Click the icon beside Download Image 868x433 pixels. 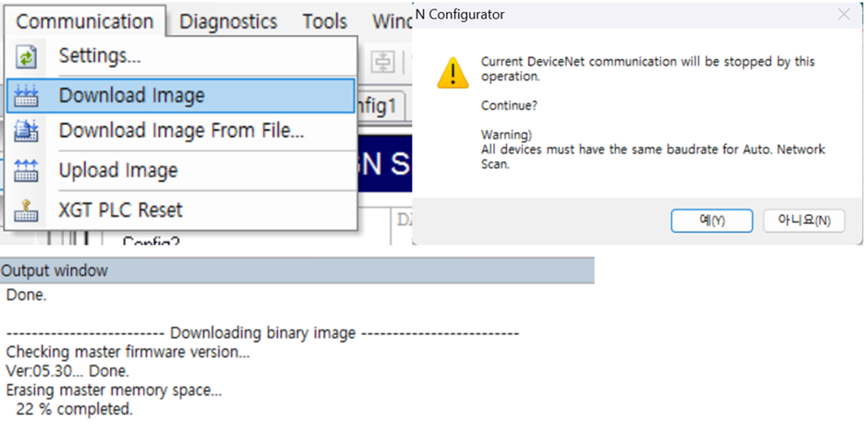click(x=26, y=95)
